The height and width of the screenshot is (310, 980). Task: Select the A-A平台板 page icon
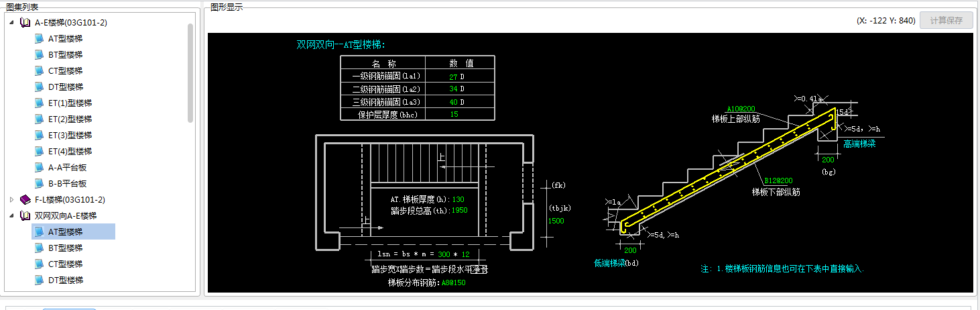(40, 167)
